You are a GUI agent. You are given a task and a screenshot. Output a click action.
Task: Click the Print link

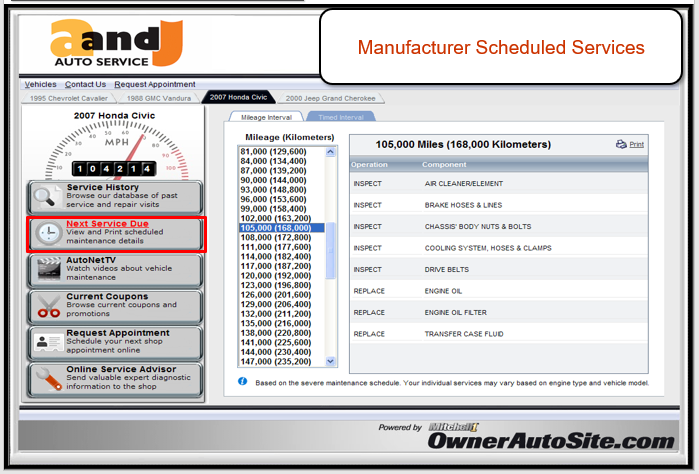pyautogui.click(x=636, y=144)
